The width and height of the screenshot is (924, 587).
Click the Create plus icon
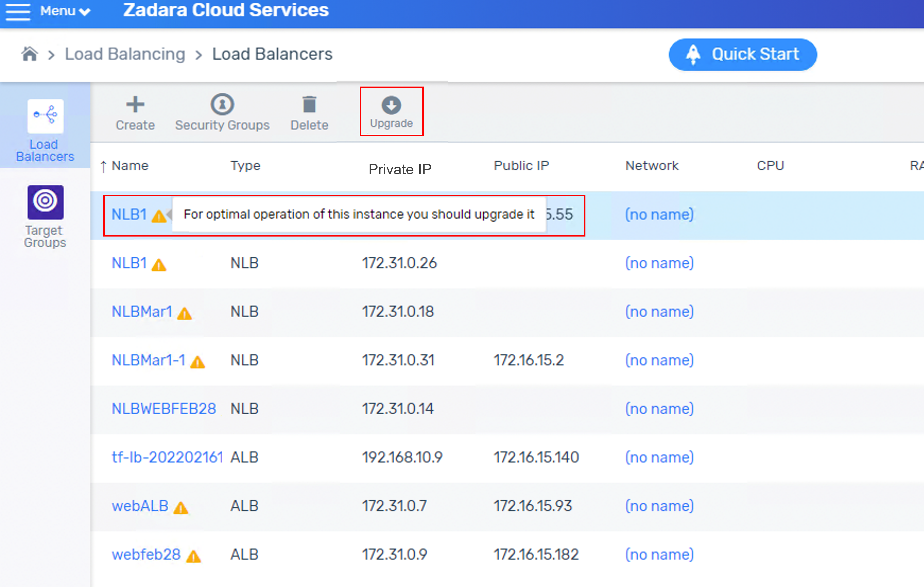[x=135, y=104]
